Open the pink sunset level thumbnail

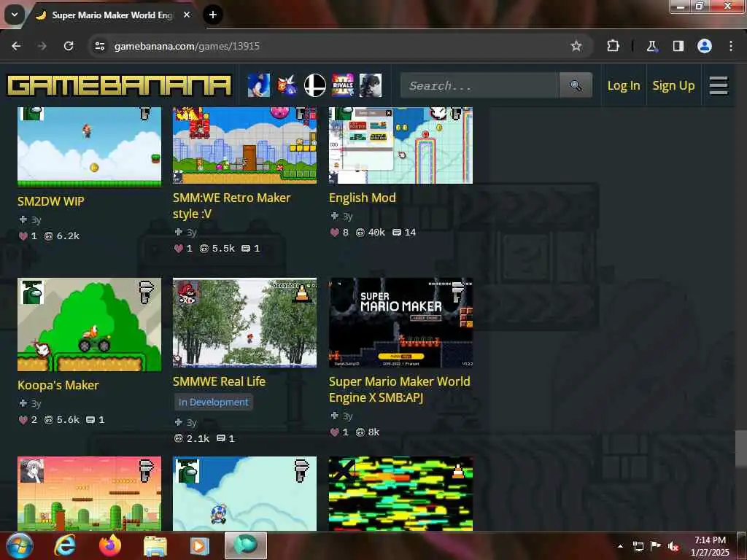90,494
